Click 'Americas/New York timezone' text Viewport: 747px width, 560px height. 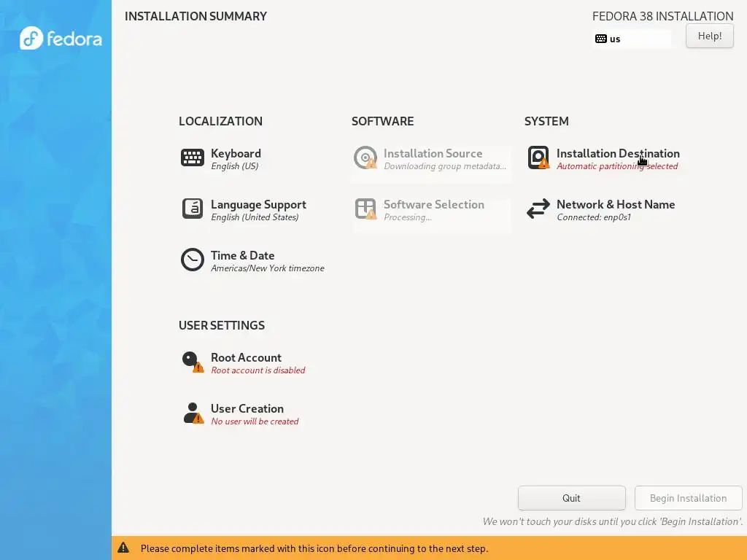(268, 268)
